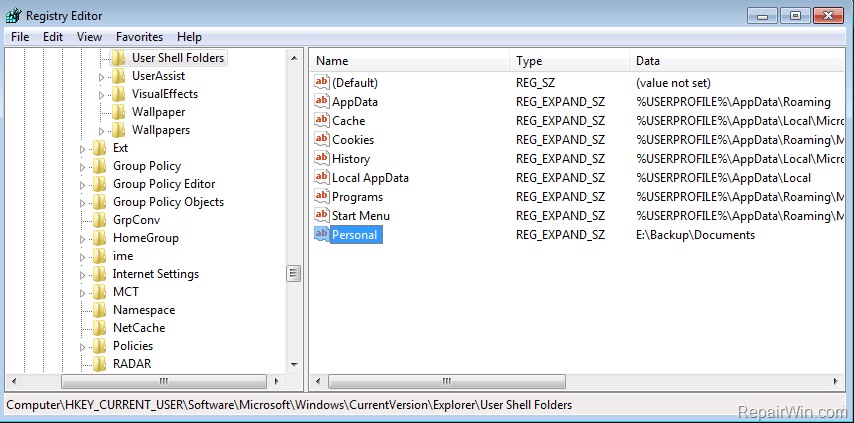Select the (Default) registry value
The height and width of the screenshot is (423, 854).
[x=354, y=82]
